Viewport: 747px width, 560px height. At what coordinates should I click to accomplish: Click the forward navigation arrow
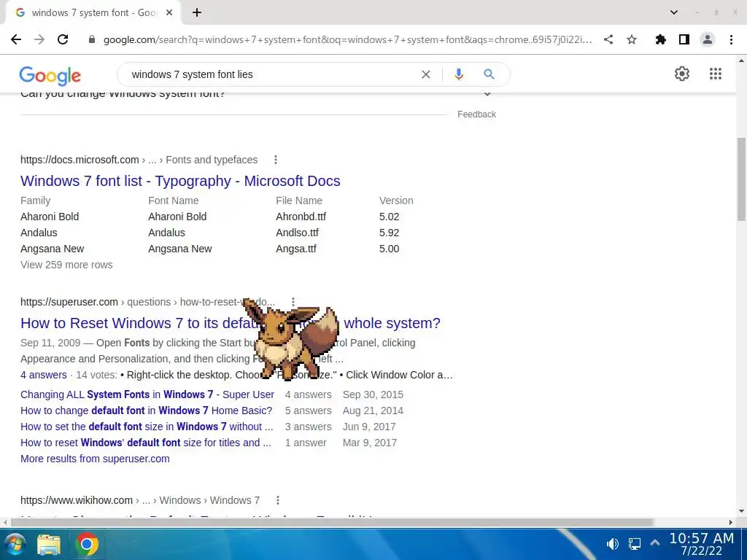click(39, 39)
